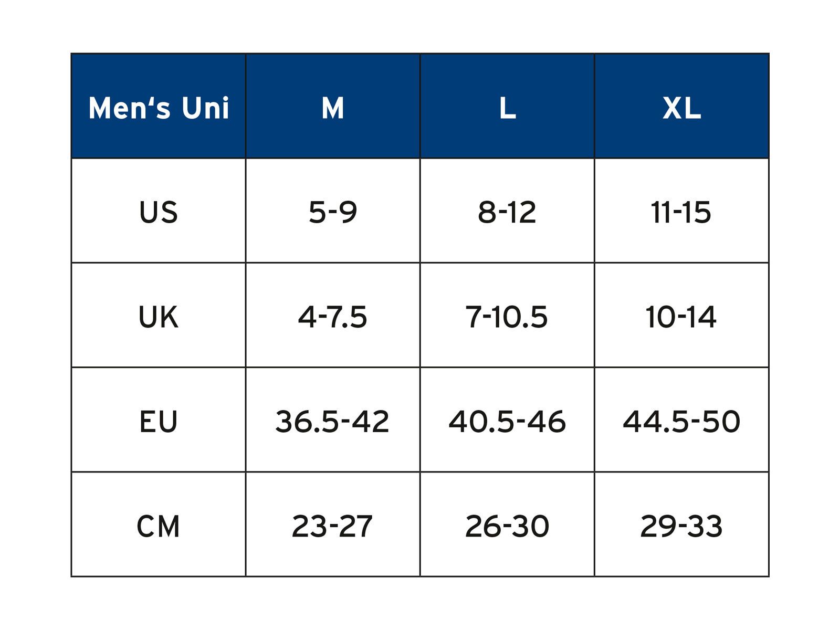Select the L size column header
The image size is (840, 630).
tap(507, 108)
